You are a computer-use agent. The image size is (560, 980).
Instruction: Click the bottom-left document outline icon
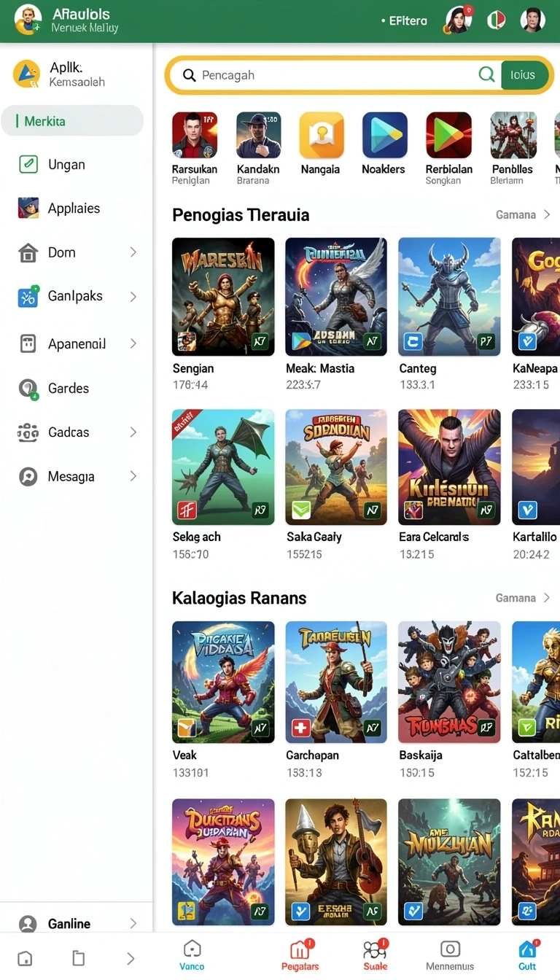(79, 958)
